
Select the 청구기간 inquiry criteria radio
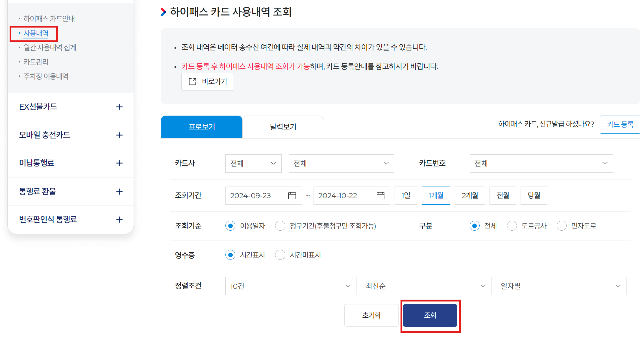click(x=280, y=226)
